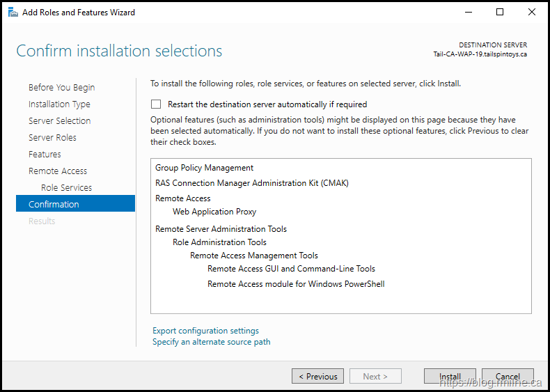Maximize the wizard window
550x392 pixels.
click(x=500, y=12)
